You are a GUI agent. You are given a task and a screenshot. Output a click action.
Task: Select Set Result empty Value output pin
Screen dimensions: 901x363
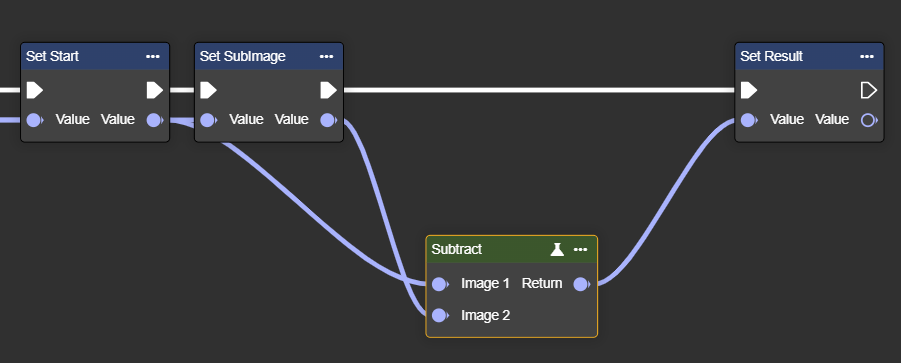[x=869, y=120]
